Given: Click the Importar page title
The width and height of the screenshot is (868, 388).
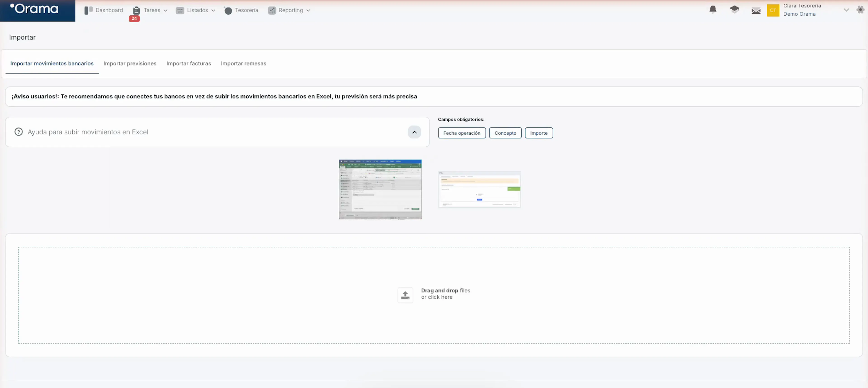Looking at the screenshot, I should 22,37.
